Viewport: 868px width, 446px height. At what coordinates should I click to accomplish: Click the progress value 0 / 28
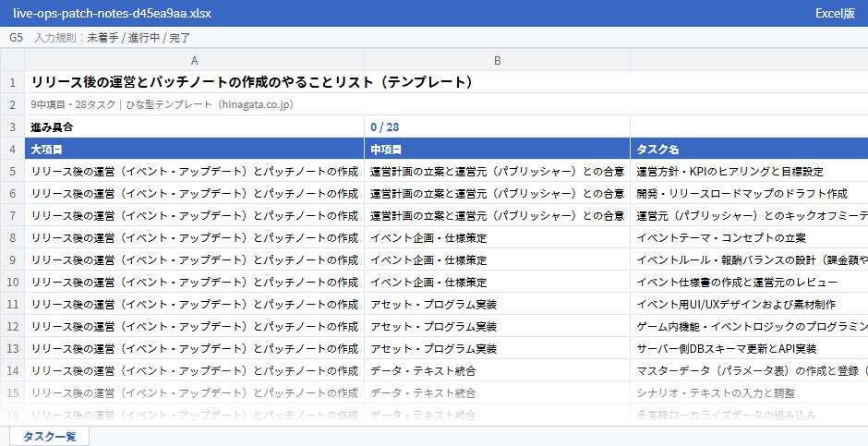click(497, 127)
